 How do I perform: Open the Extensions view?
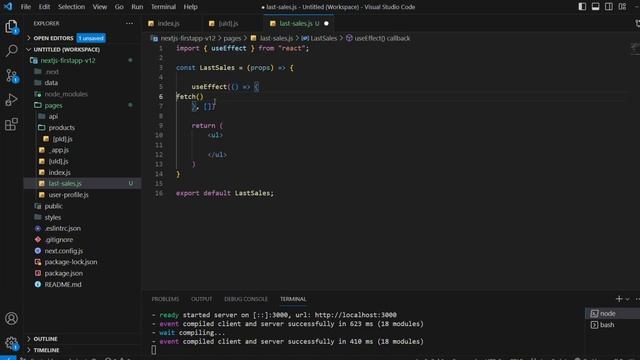11,124
